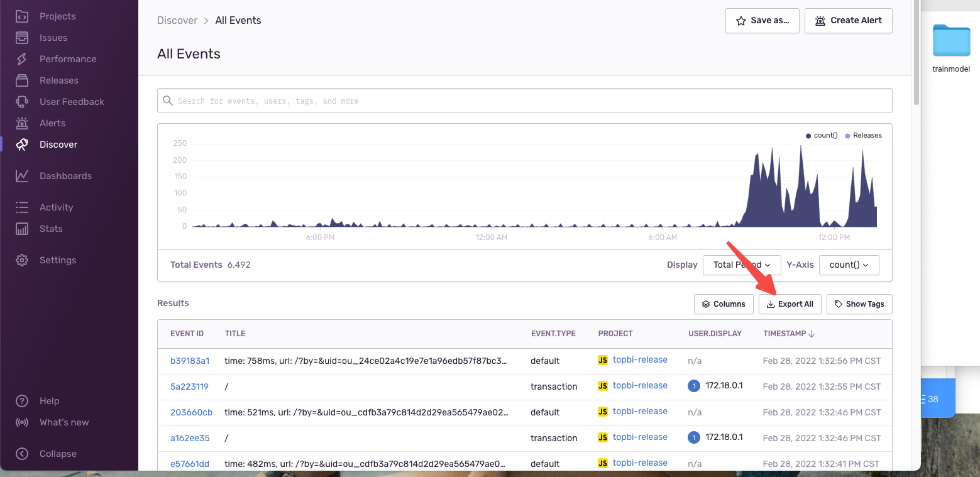Click the What's new broadcast icon
980x477 pixels.
(x=22, y=422)
